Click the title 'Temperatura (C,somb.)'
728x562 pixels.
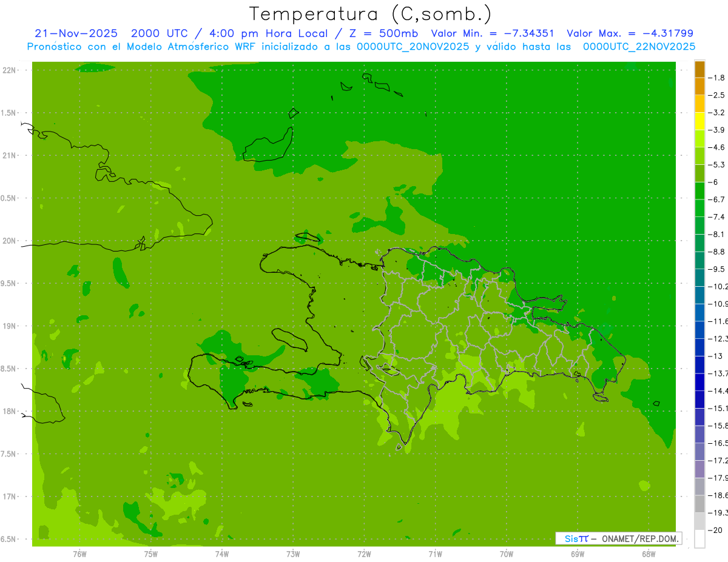pos(371,14)
